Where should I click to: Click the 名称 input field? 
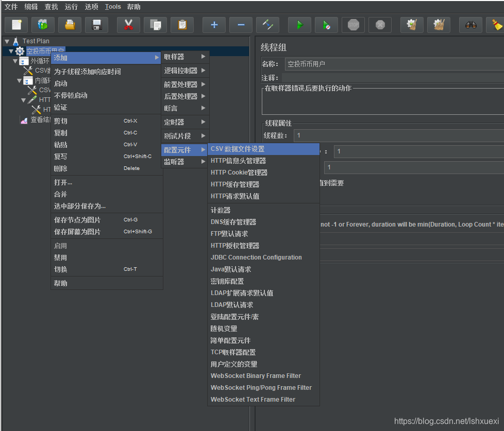point(394,64)
